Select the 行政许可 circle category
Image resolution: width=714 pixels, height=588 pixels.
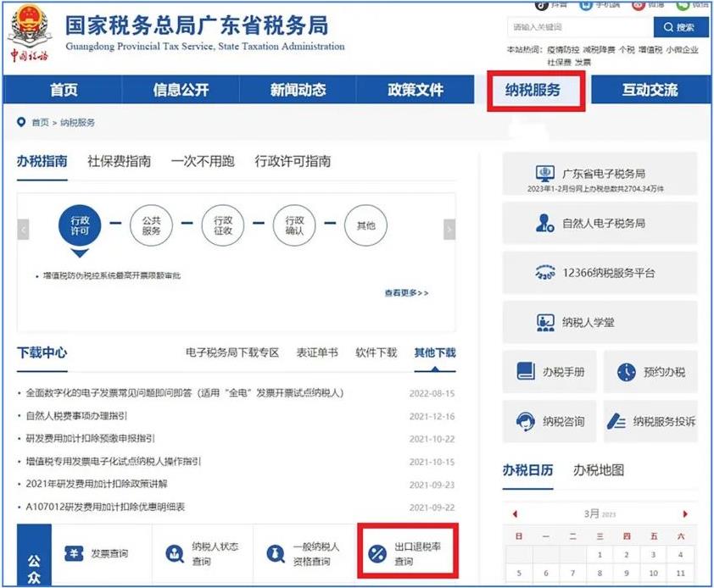tap(80, 225)
